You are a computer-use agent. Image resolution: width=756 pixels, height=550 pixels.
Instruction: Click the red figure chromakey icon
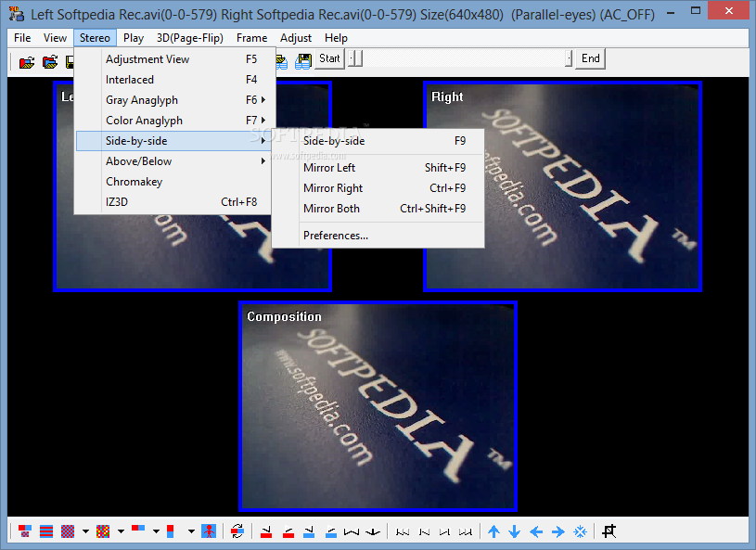[209, 531]
